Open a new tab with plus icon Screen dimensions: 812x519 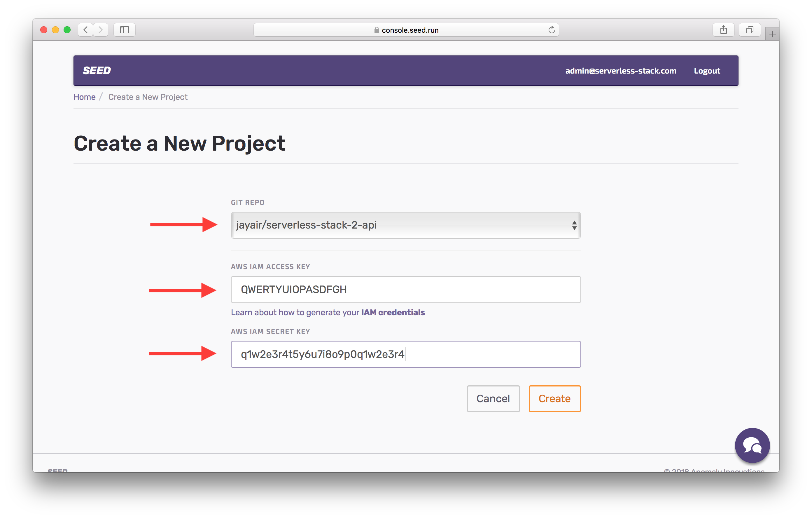click(772, 34)
